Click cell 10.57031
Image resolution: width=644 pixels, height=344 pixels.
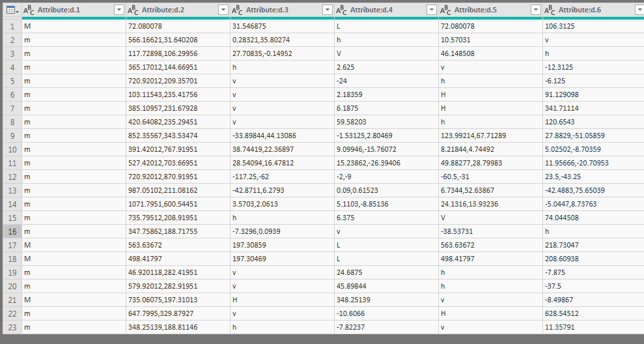click(490, 40)
